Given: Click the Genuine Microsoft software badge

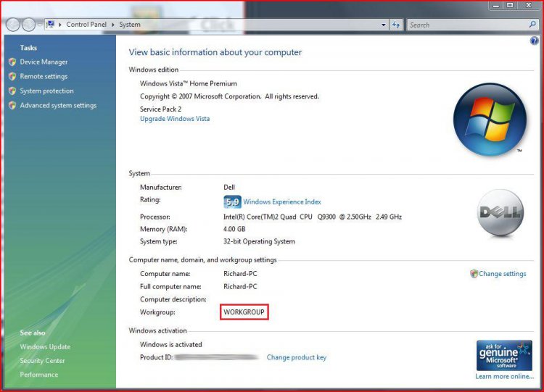Looking at the screenshot, I should [x=504, y=355].
